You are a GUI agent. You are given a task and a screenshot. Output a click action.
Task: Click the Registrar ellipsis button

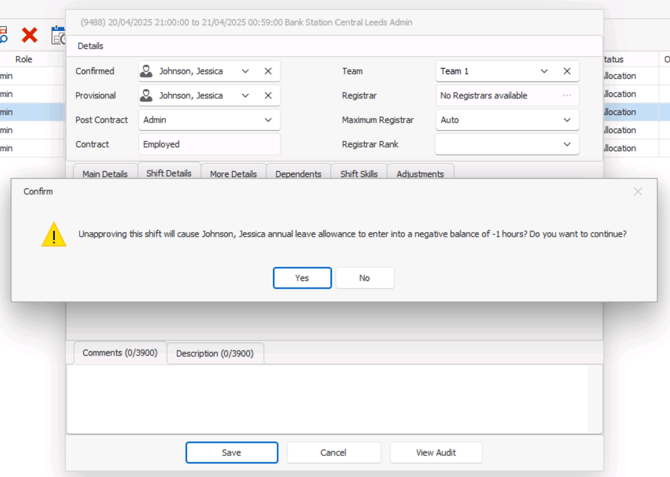tap(567, 96)
